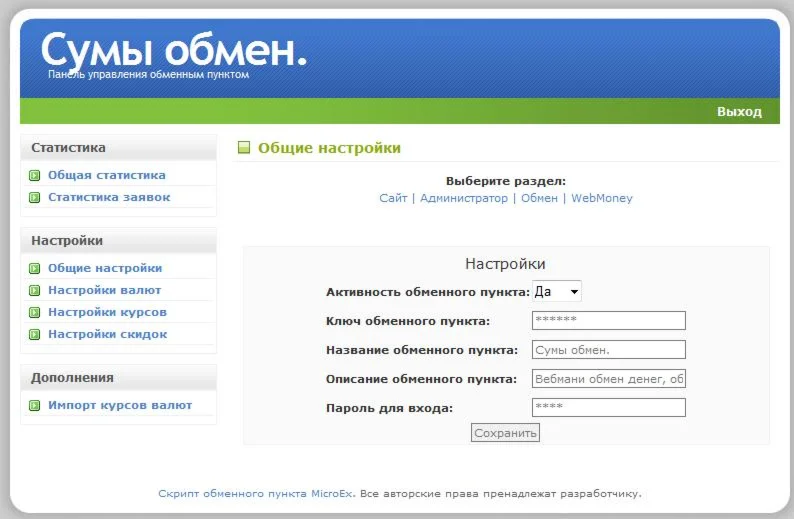Viewport: 794px width, 519px height.
Task: Open Импорт курсов валют
Action: [x=120, y=405]
